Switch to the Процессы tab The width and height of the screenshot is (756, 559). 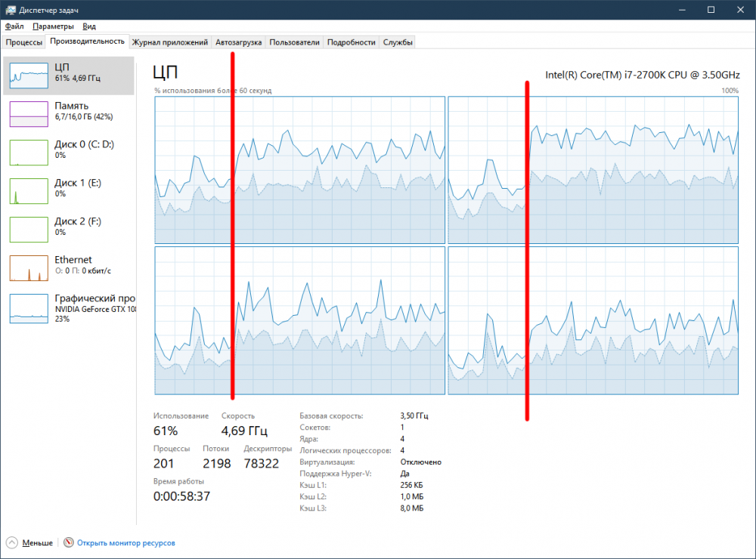23,42
